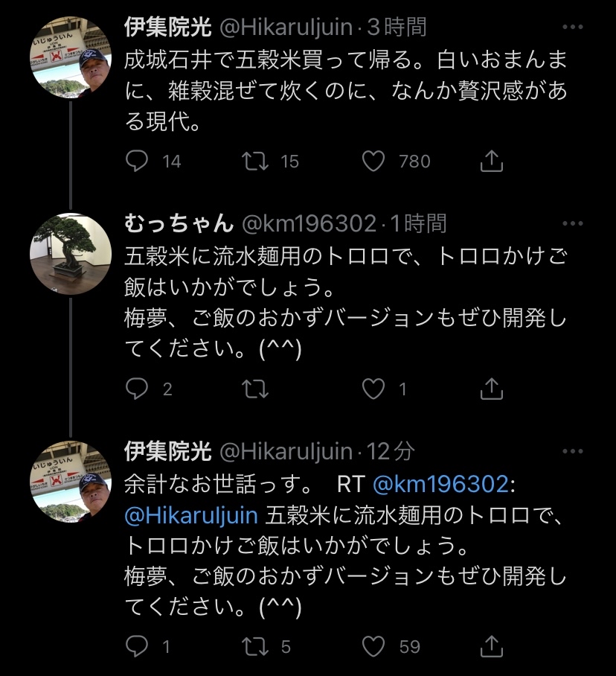616x676 pixels.
Task: Like むっちゃん's tweet
Action: pyautogui.click(x=373, y=388)
